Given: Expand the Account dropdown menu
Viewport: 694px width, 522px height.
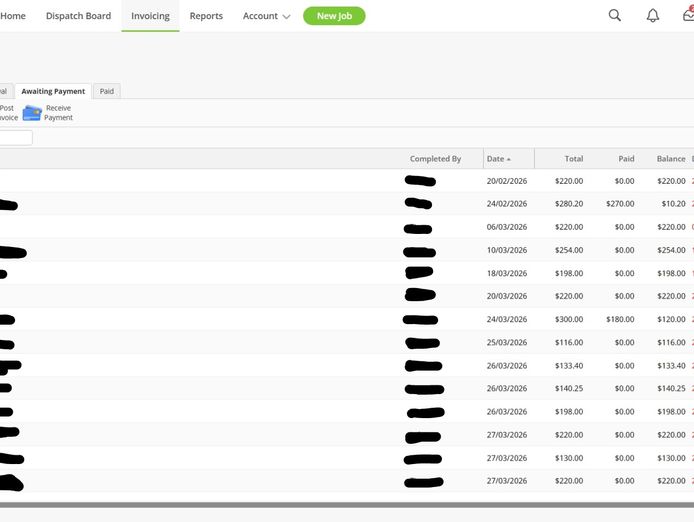Looking at the screenshot, I should click(266, 16).
